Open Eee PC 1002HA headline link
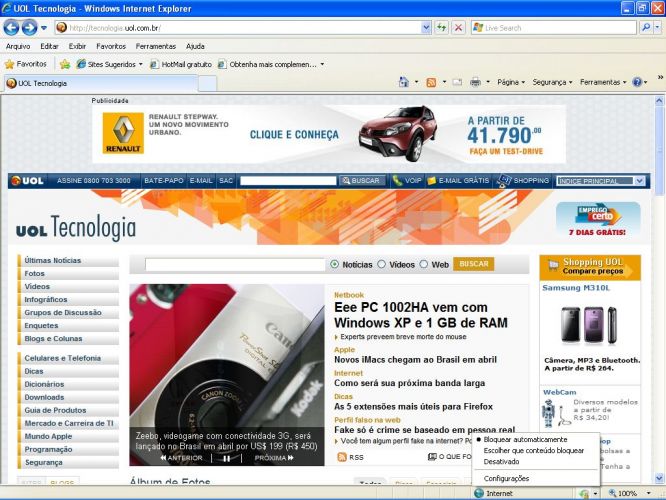Image resolution: width=666 pixels, height=500 pixels. click(420, 315)
